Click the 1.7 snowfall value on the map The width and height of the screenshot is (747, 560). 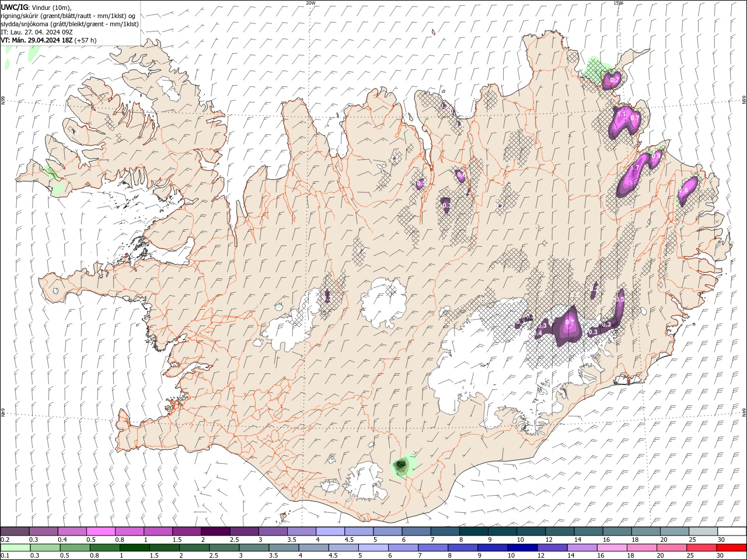[x=636, y=168]
